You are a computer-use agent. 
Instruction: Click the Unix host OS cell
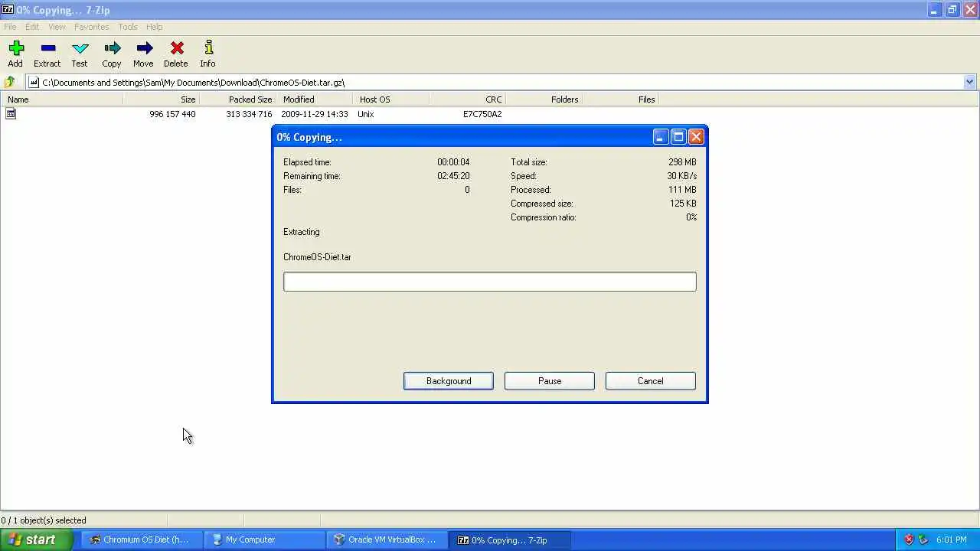[x=366, y=114]
